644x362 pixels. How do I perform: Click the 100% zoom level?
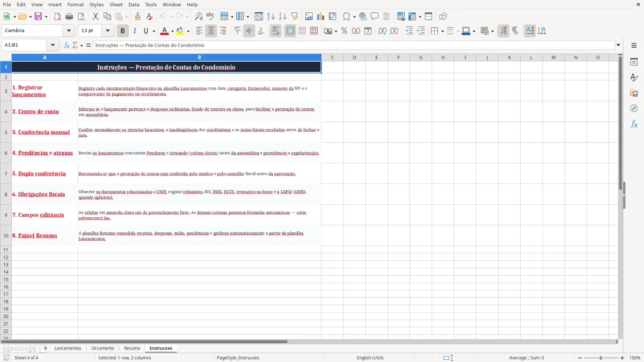coord(635,358)
